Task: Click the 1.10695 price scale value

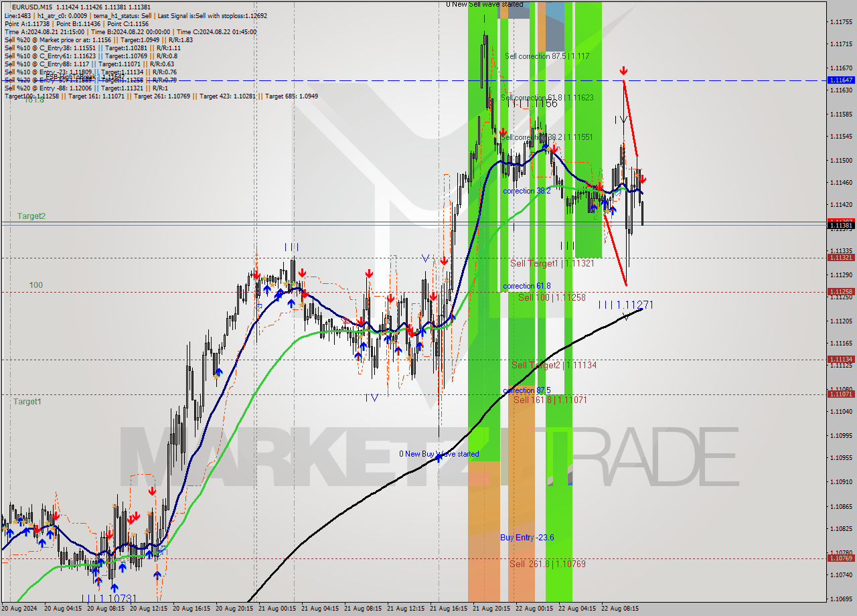Action: (x=841, y=599)
